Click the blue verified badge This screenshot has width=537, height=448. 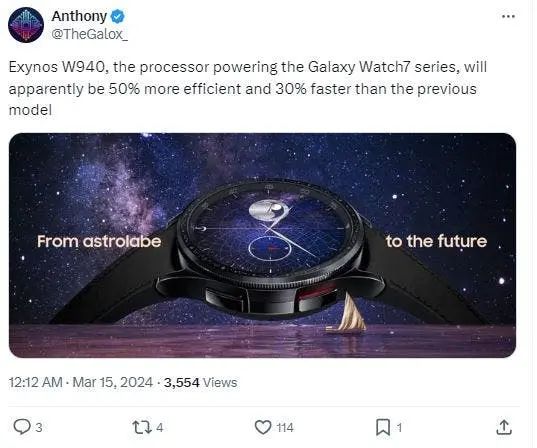click(118, 16)
